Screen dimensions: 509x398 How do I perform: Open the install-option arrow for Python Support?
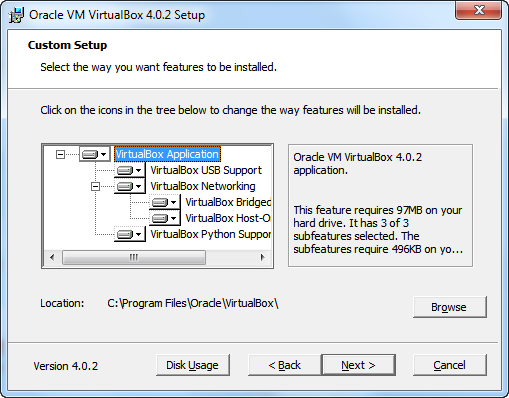click(x=139, y=235)
